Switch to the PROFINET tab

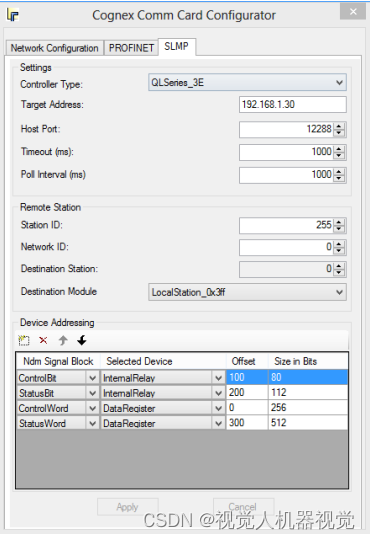pyautogui.click(x=131, y=48)
